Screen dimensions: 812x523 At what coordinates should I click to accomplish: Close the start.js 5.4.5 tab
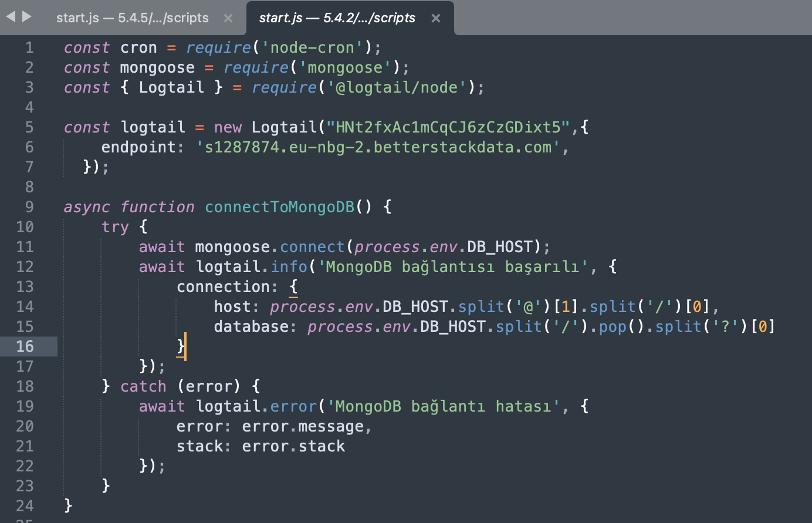click(228, 18)
